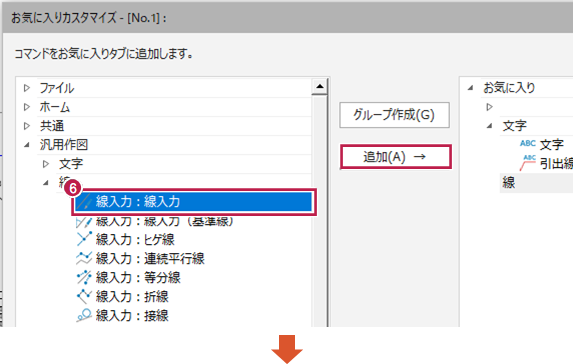Click the scrollbar up arrow in command list
This screenshot has height=364, width=573.
tap(320, 87)
